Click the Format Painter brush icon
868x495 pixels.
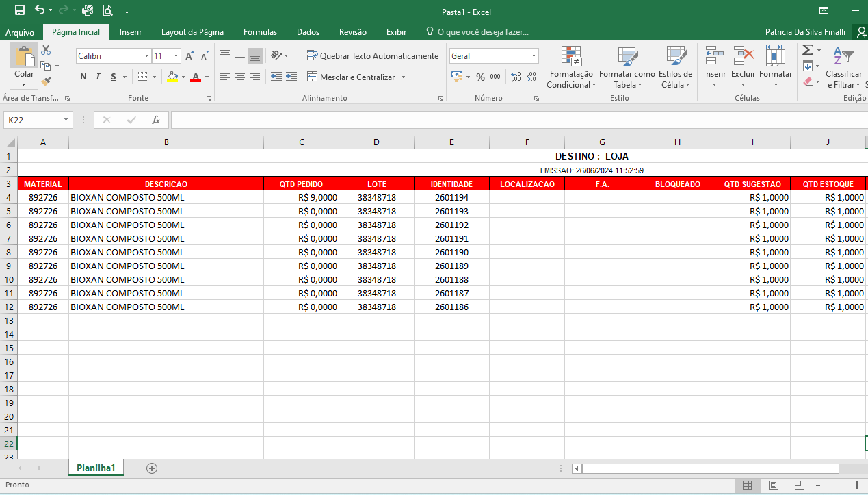pyautogui.click(x=46, y=81)
